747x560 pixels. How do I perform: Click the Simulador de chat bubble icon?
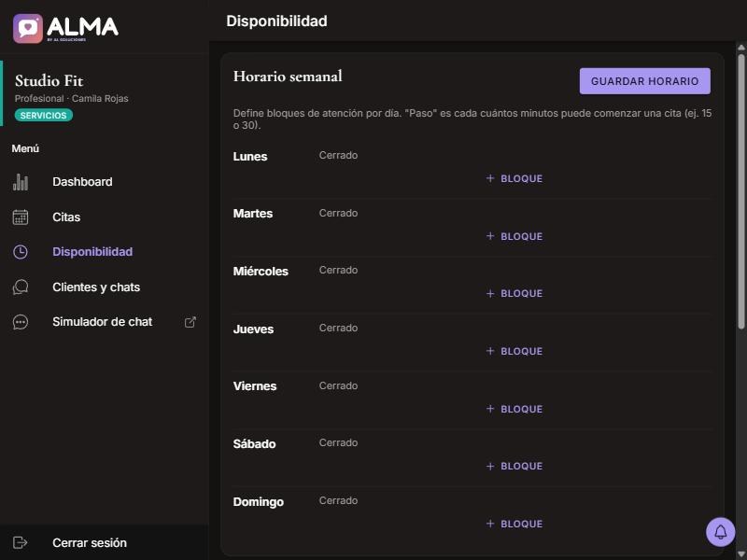(20, 322)
